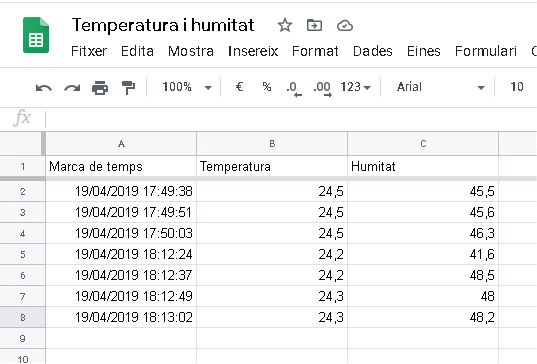Increase decimal places button

(x=323, y=88)
